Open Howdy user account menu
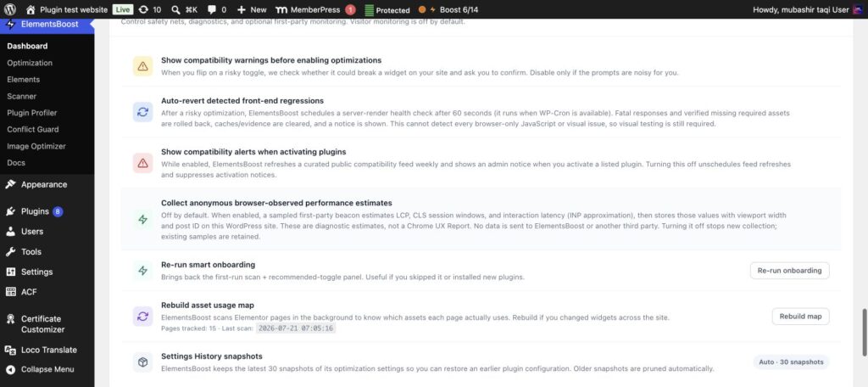Viewport: 868px width, 387px height. (x=807, y=9)
